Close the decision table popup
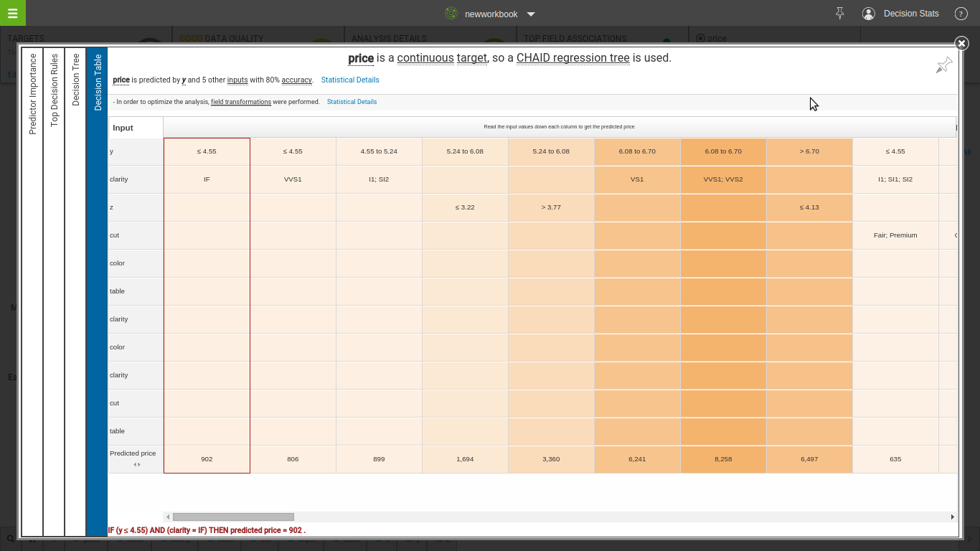 tap(962, 44)
